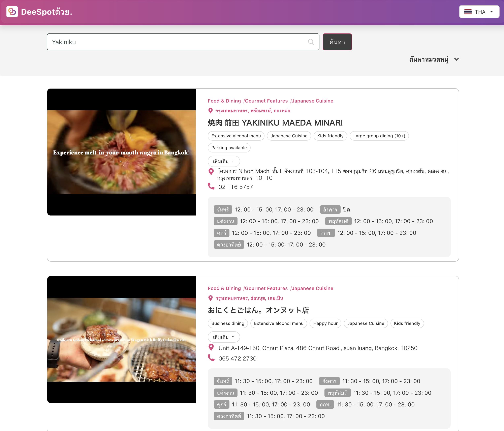The image size is (504, 431).
Task: Click the magnifier icon in search field
Action: pos(311,42)
